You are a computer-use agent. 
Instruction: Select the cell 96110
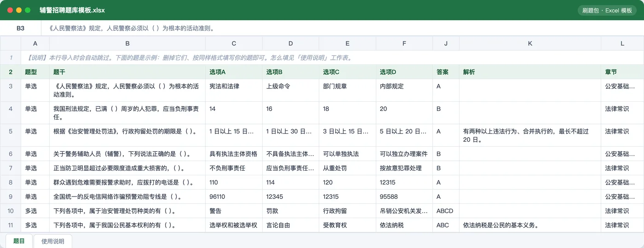click(x=234, y=196)
